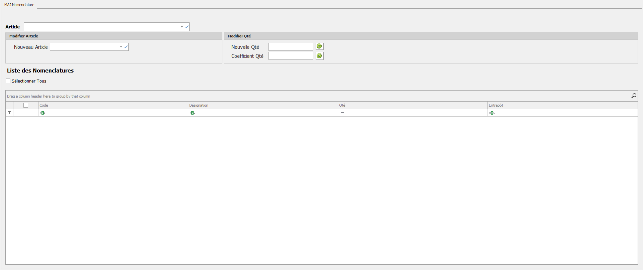
Task: Enable the Sélectionner Tous checkbox
Action: point(8,81)
